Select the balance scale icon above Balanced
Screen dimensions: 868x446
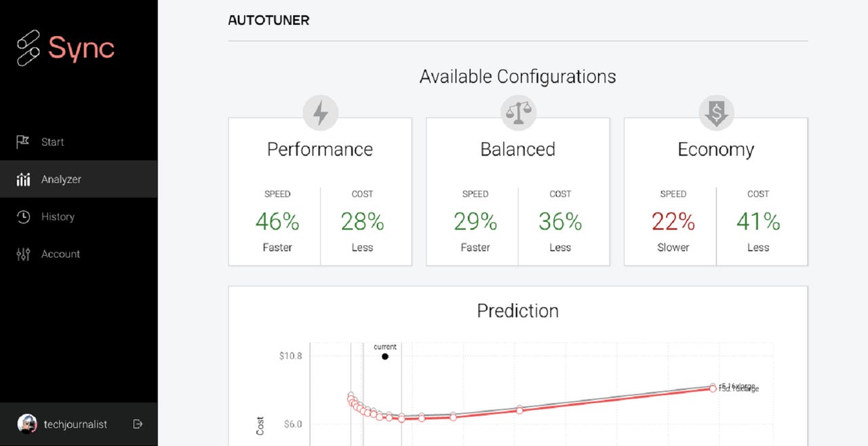[517, 111]
